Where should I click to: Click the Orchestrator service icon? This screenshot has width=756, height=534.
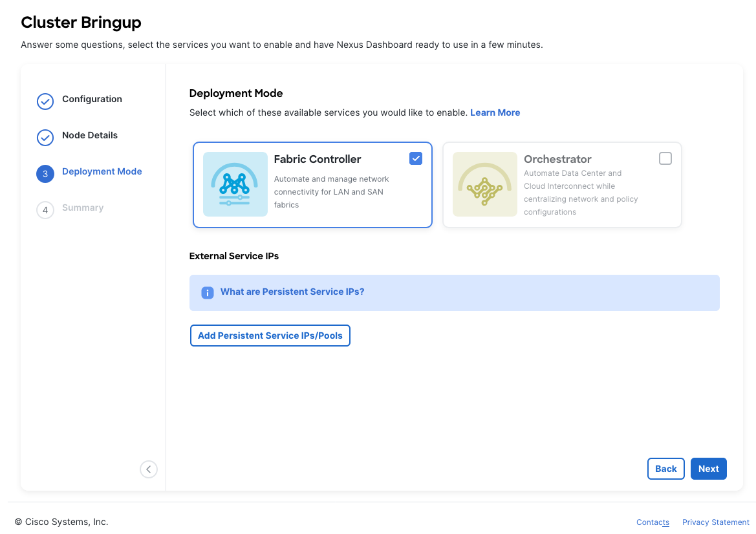[484, 184]
